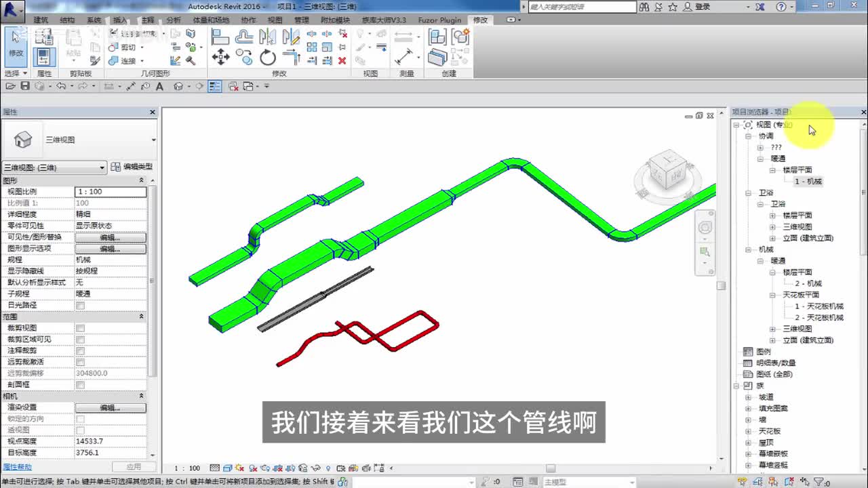Screen dimensions: 868x488
Task: Select the Copy tool
Action: (244, 58)
